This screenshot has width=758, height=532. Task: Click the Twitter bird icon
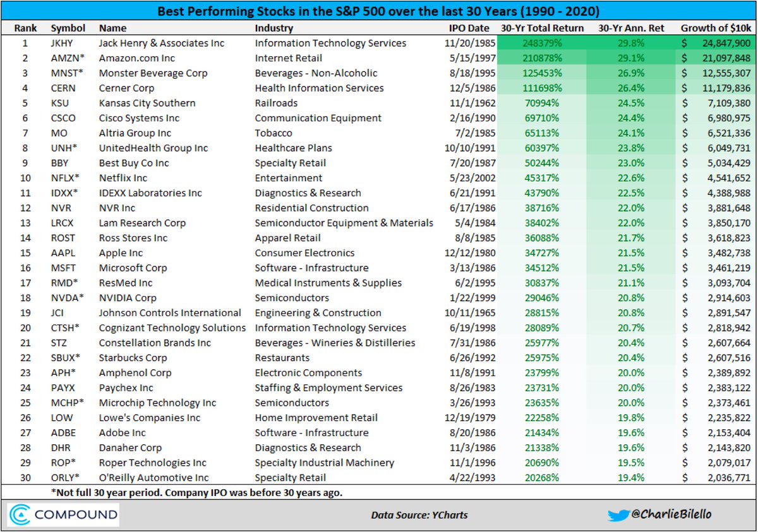coord(618,515)
